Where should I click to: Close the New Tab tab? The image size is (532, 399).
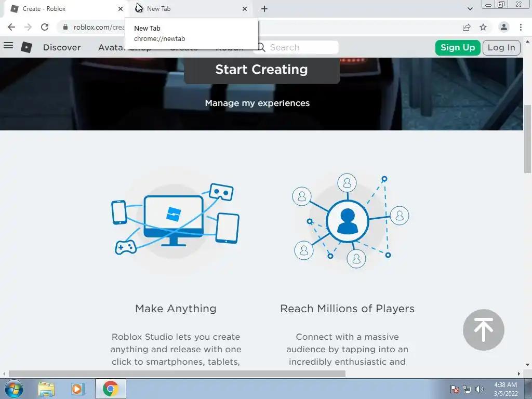[x=245, y=9]
